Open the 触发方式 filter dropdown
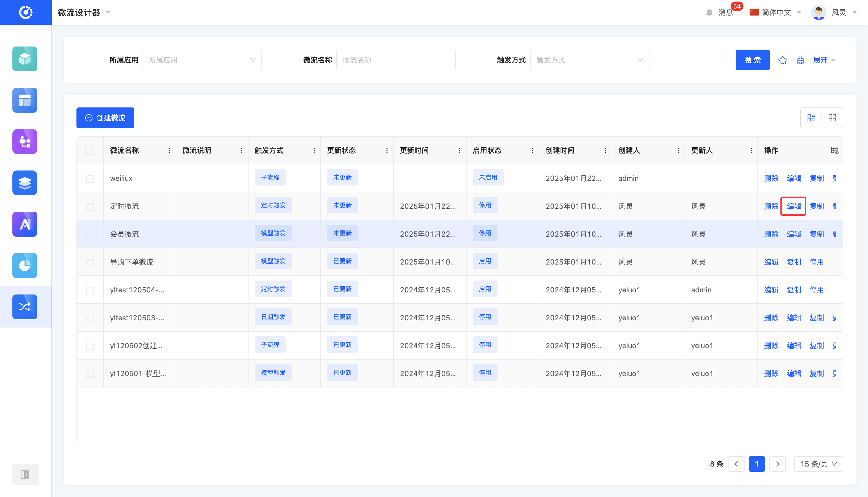This screenshot has height=497, width=868. pos(589,60)
